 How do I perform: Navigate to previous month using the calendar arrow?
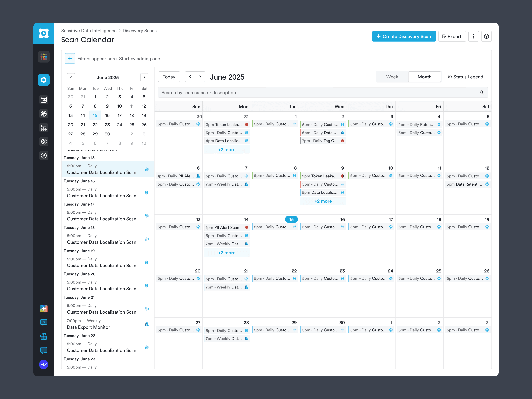click(71, 77)
